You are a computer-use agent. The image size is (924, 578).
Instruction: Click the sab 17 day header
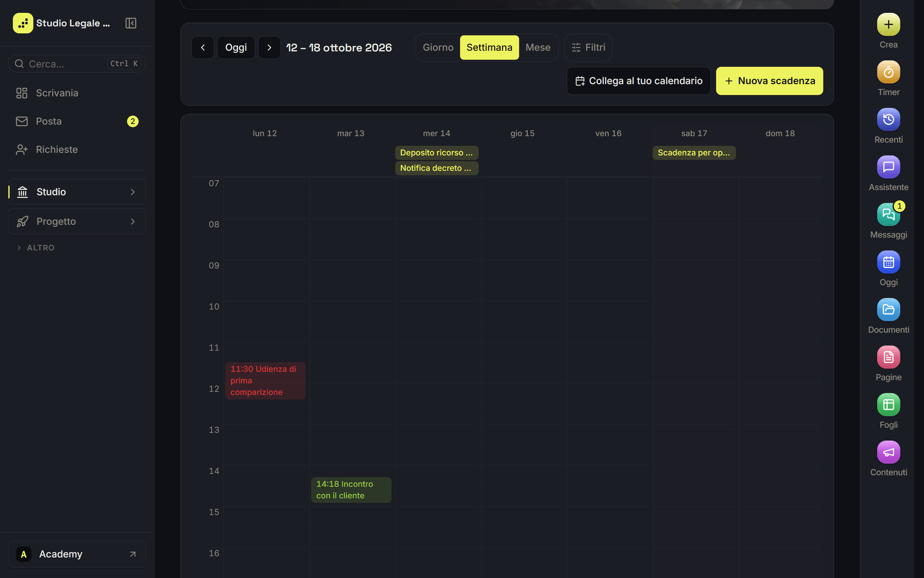pyautogui.click(x=694, y=133)
